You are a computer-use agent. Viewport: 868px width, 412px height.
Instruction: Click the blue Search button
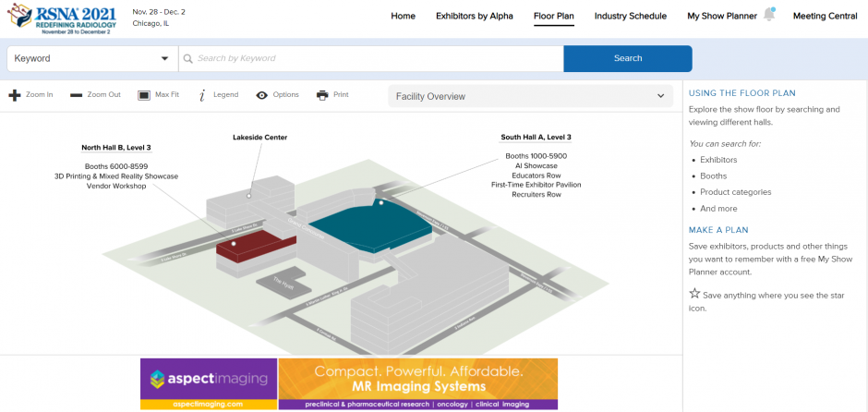[x=627, y=58]
